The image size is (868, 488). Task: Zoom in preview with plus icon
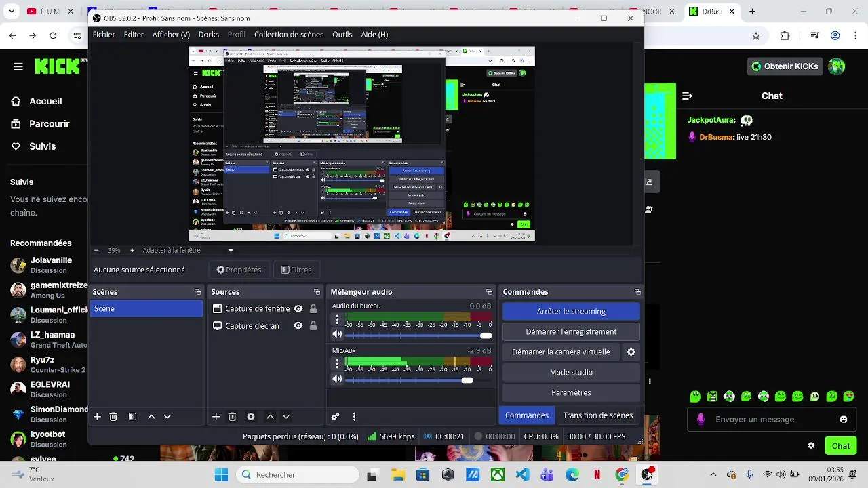coord(132,250)
